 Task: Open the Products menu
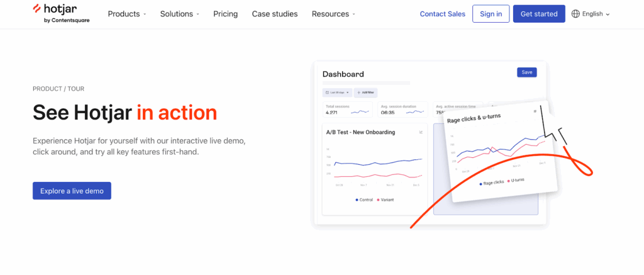(127, 14)
